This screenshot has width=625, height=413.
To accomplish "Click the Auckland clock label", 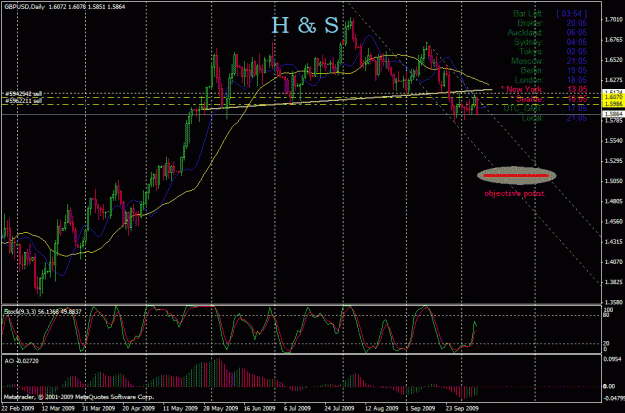I will click(525, 33).
